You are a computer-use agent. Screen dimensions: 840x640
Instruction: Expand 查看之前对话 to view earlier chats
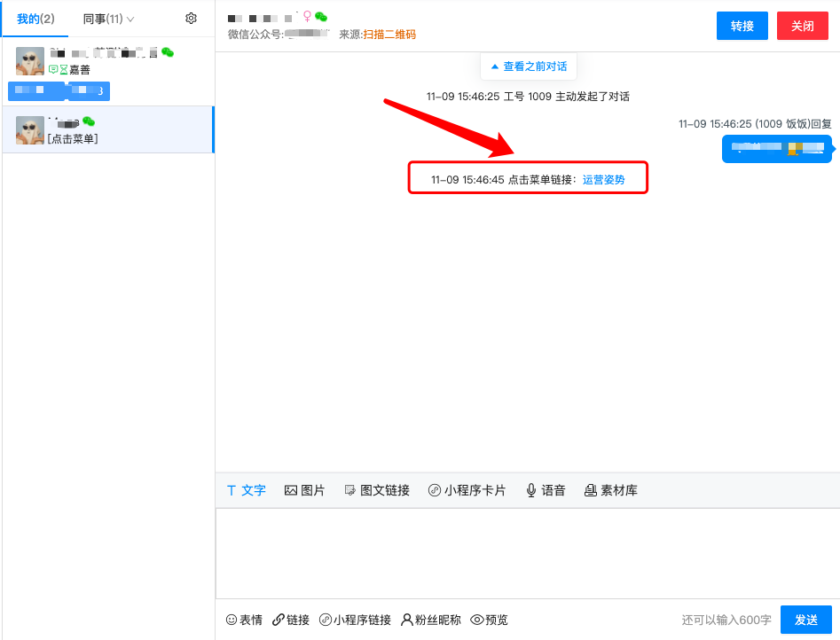(528, 66)
